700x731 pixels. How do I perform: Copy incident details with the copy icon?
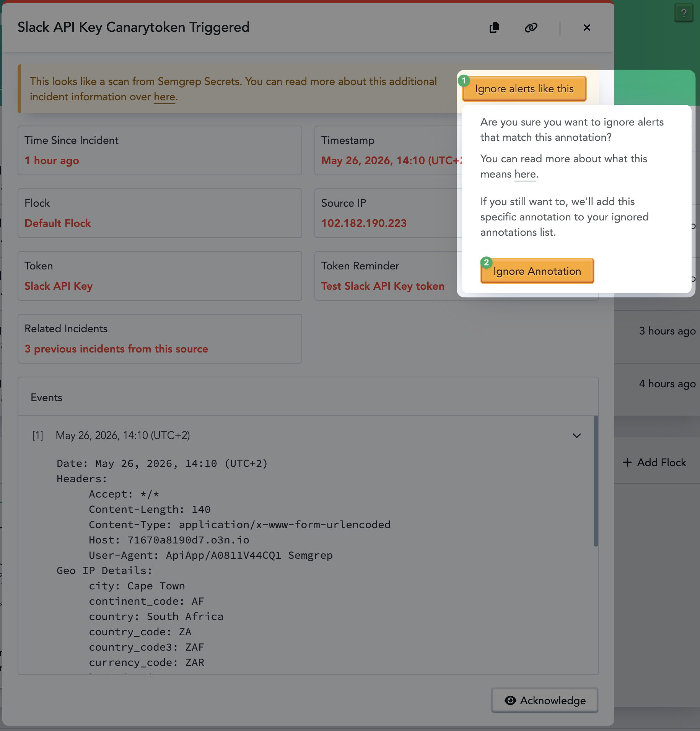(494, 28)
